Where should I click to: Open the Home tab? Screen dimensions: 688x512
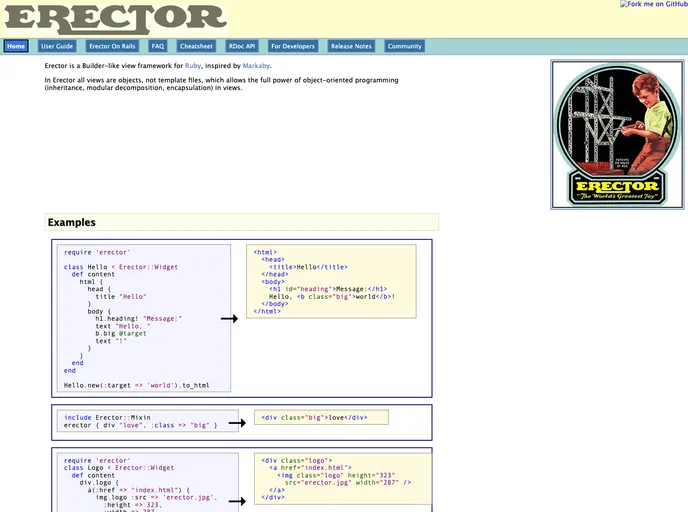click(x=16, y=46)
